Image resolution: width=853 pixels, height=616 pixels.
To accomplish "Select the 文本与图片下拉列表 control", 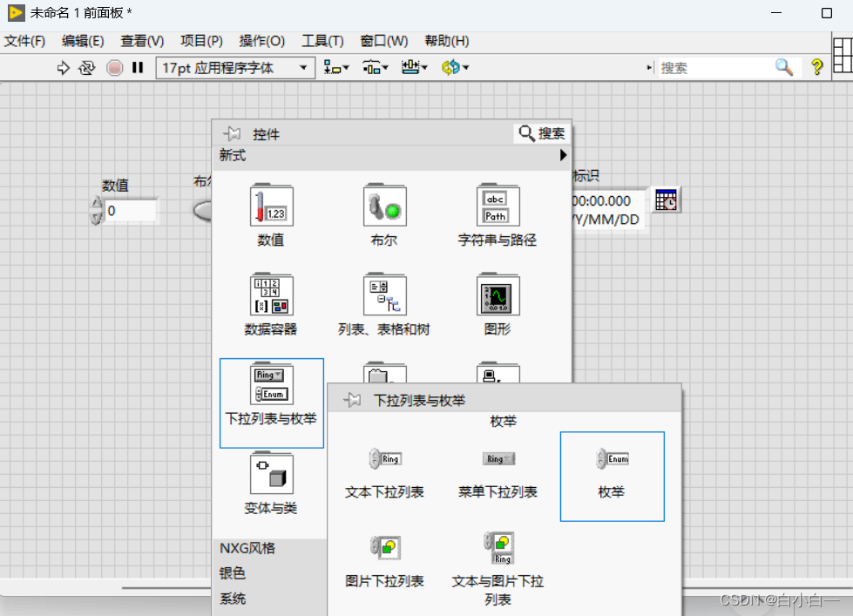I will [498, 569].
